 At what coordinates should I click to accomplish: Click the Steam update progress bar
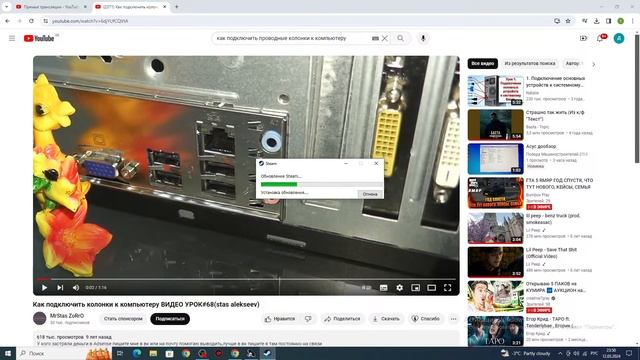pyautogui.click(x=321, y=184)
